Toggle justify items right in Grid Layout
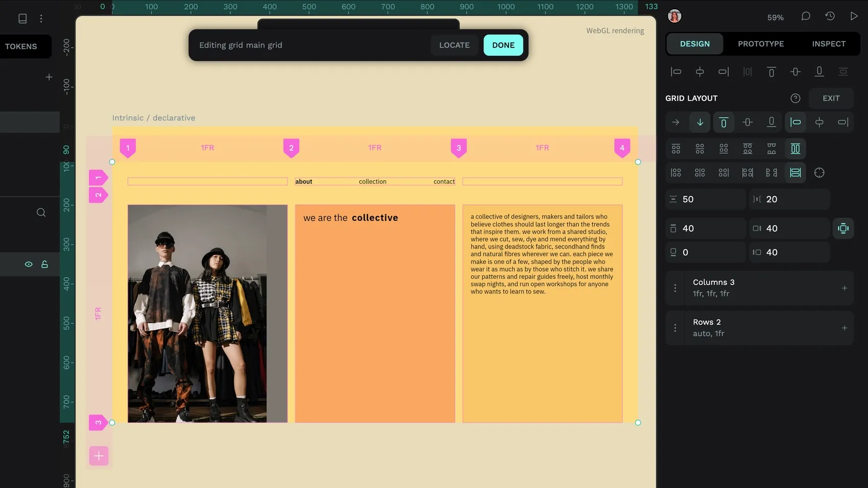This screenshot has width=868, height=488. [843, 122]
